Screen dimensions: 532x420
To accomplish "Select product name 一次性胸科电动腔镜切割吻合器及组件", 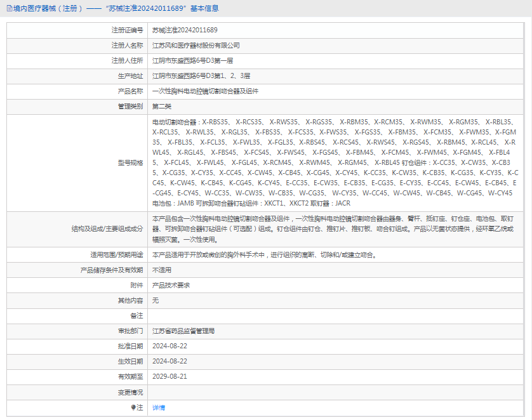I will point(205,91).
